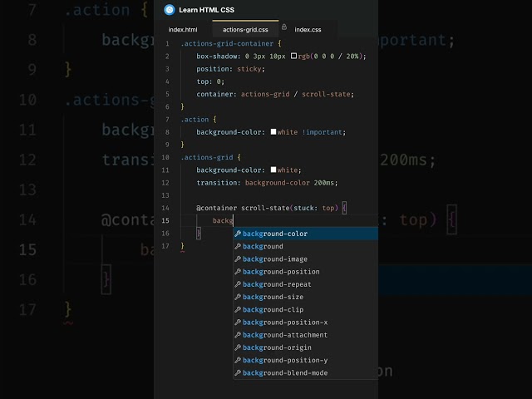
Task: Open white color swatch in .action rule
Action: tap(273, 131)
